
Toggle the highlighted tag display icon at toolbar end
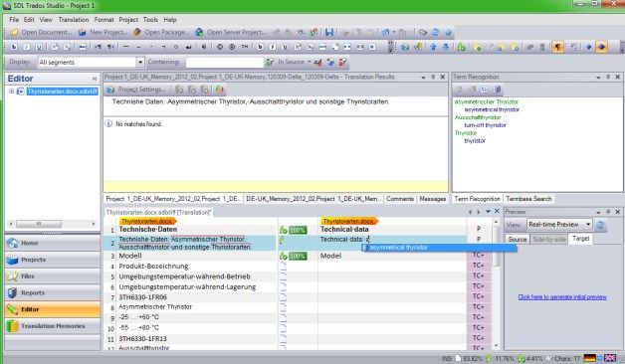[x=601, y=47]
